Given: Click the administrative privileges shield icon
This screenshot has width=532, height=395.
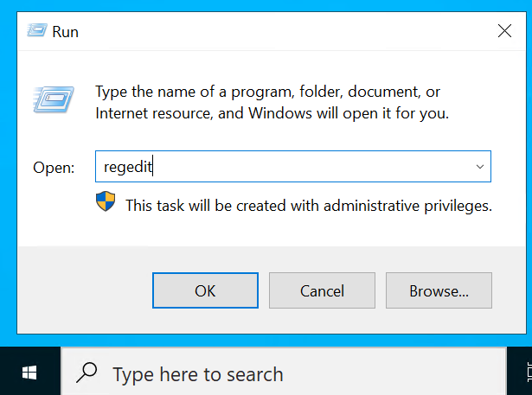Looking at the screenshot, I should coord(105,203).
